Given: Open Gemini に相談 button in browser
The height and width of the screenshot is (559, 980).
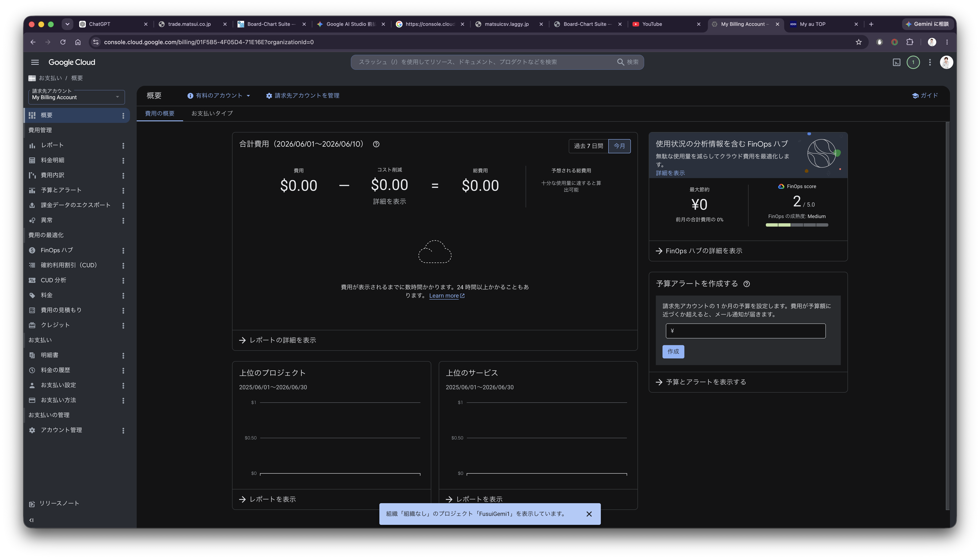Looking at the screenshot, I should coord(928,24).
